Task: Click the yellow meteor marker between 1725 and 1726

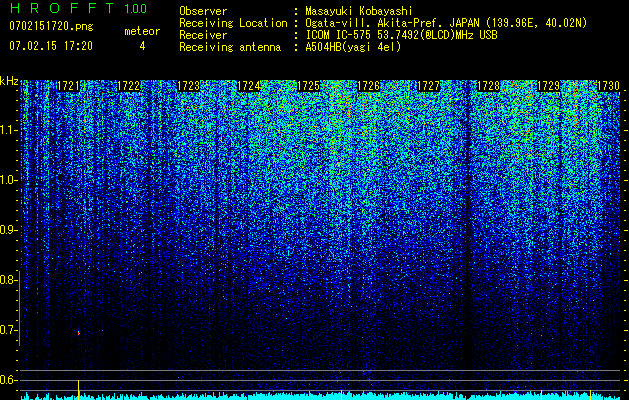Action: [341, 395]
